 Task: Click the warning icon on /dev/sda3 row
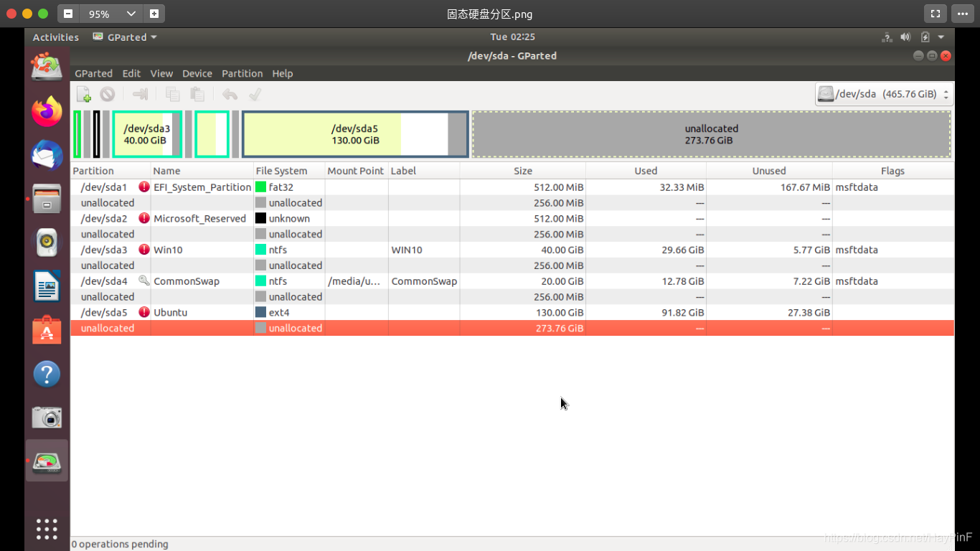point(144,250)
